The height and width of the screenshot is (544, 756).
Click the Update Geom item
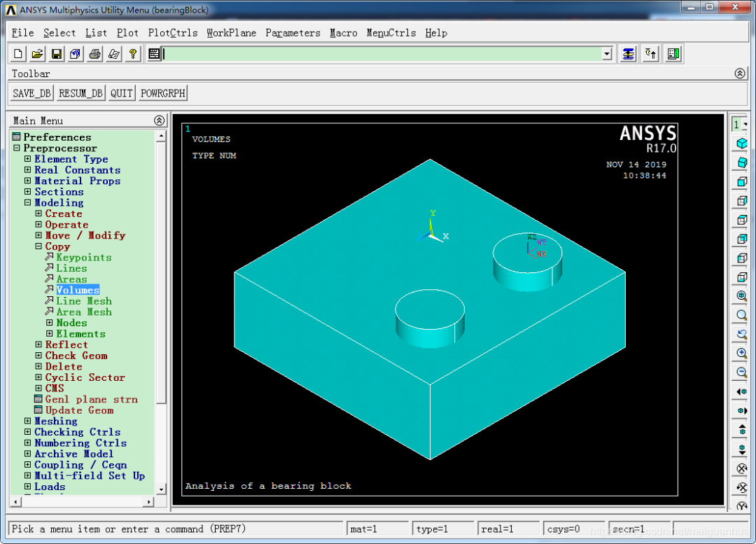(x=80, y=410)
